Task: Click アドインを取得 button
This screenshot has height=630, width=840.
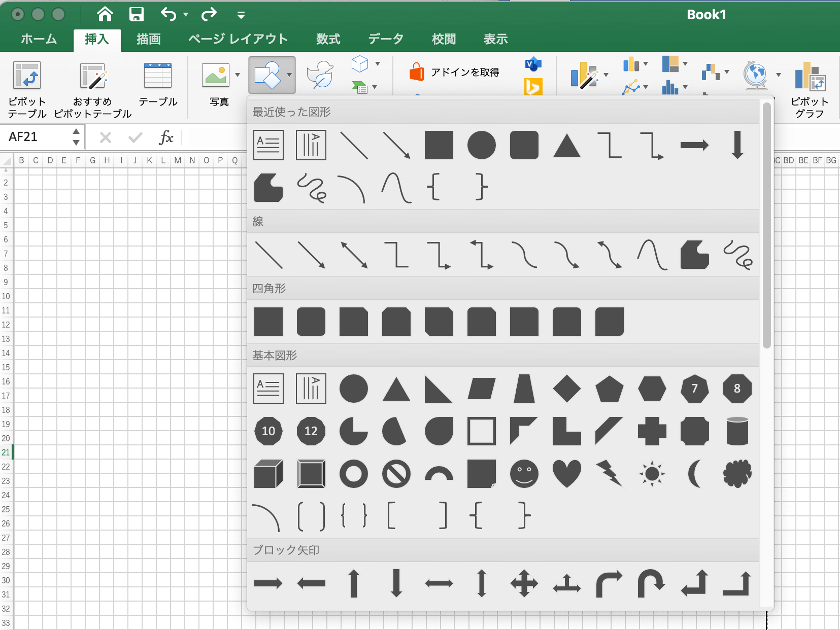Action: click(455, 73)
